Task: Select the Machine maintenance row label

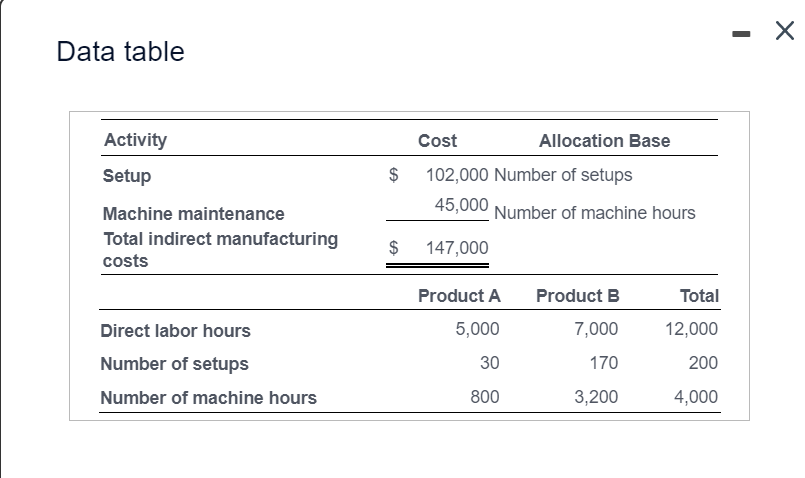Action: 193,213
